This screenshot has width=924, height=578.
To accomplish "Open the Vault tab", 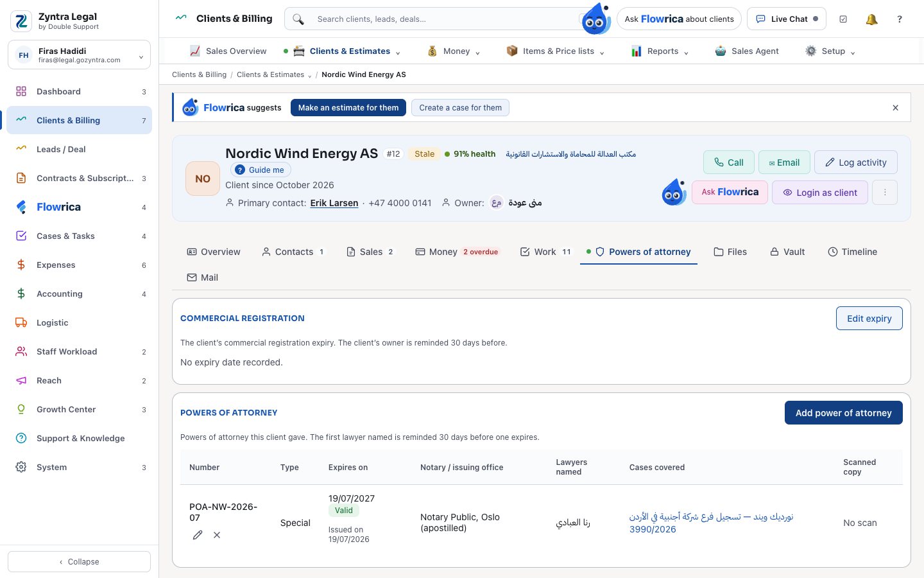I will point(787,252).
